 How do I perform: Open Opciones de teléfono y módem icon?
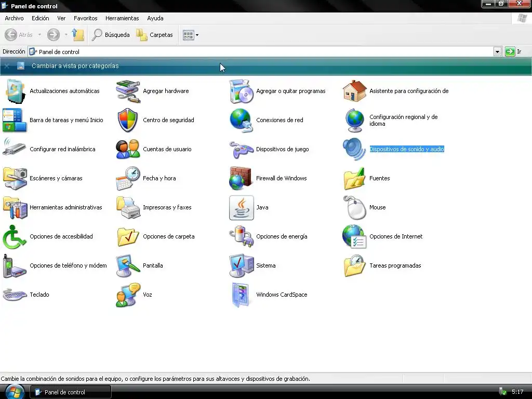(15, 265)
